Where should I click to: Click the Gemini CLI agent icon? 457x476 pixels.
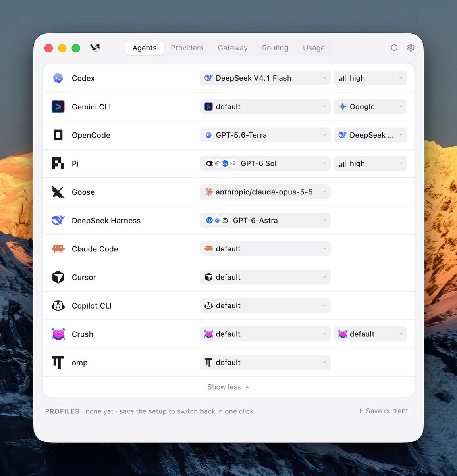(x=58, y=106)
